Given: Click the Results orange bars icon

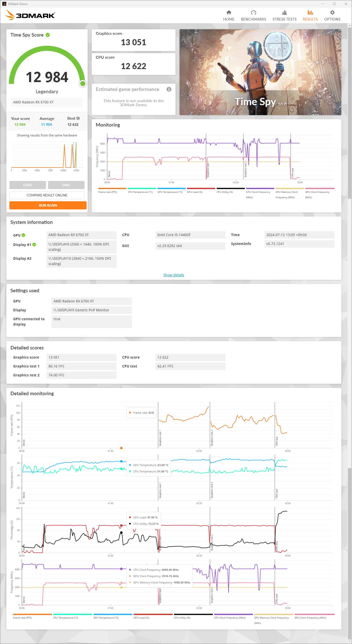Looking at the screenshot, I should tap(310, 12).
